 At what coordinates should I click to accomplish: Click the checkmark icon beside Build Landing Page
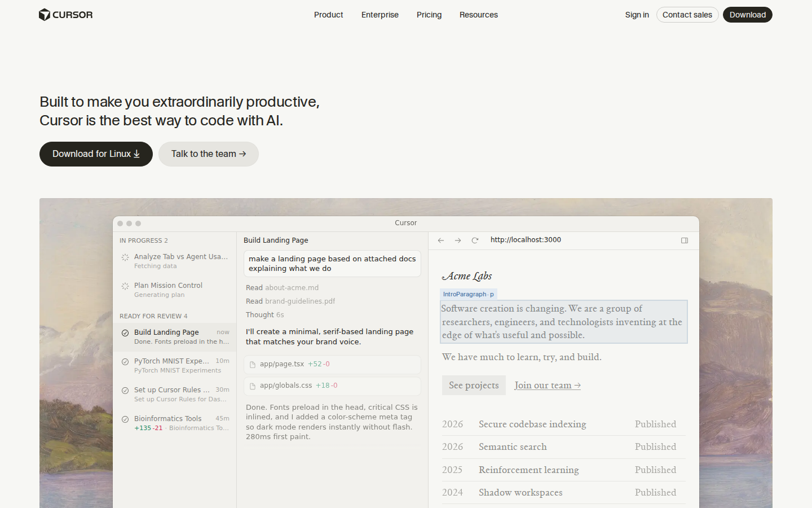(125, 332)
